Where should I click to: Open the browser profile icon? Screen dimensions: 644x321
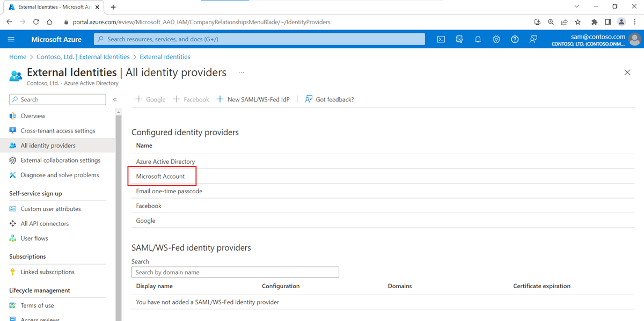(621, 22)
